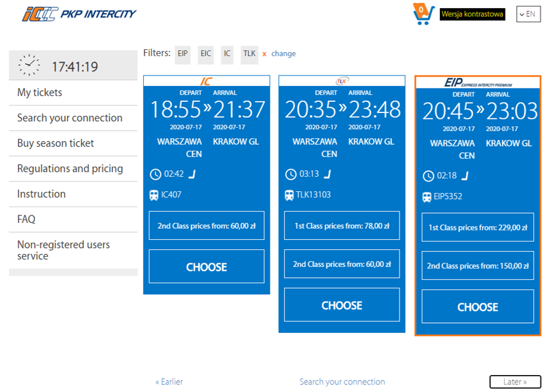
Task: Select EIP5352 2nd Class 150,00 zł price
Action: pyautogui.click(x=478, y=266)
